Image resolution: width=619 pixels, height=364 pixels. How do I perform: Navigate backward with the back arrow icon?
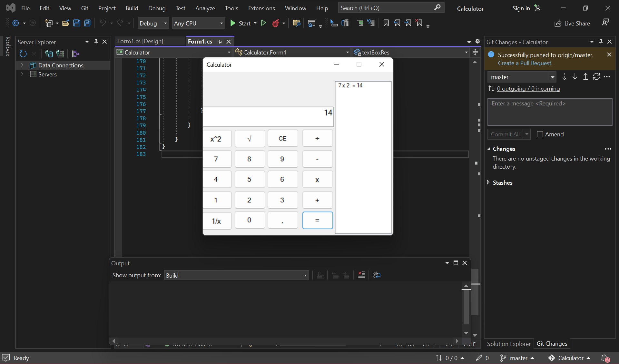click(15, 23)
